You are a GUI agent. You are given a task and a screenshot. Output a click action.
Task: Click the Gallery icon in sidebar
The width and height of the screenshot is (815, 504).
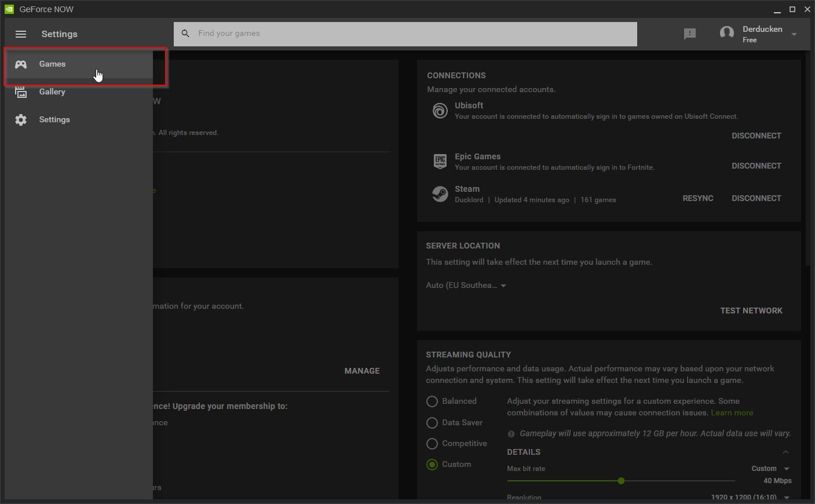pos(21,92)
